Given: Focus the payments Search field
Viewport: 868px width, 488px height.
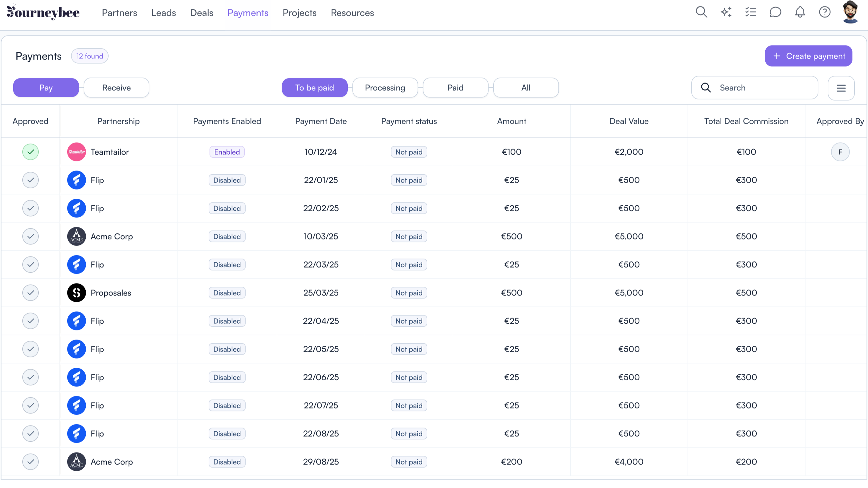Looking at the screenshot, I should (761, 88).
